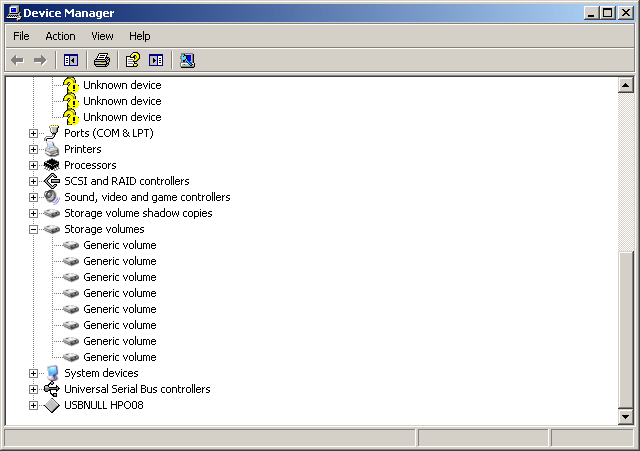Open the Help menu
This screenshot has width=640, height=451.
(x=140, y=36)
